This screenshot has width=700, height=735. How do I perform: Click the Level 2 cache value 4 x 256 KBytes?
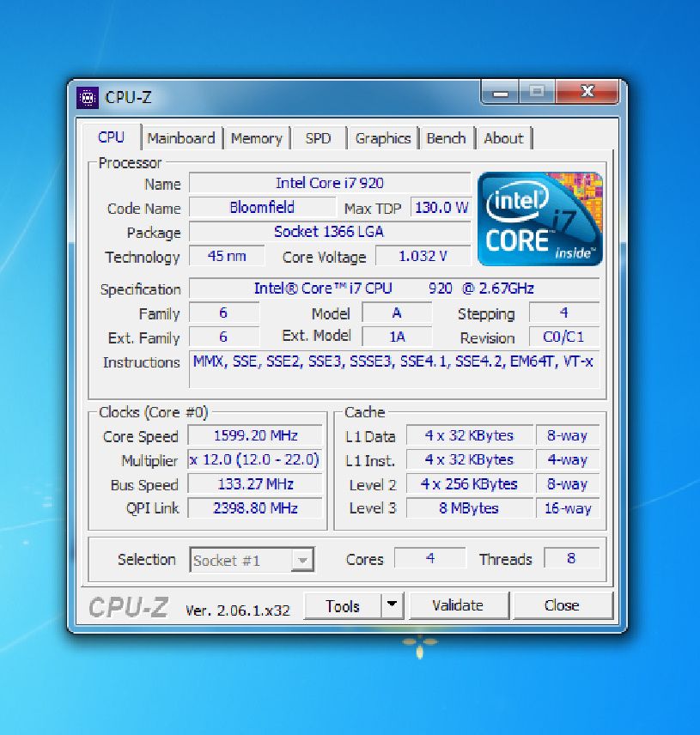pos(470,483)
